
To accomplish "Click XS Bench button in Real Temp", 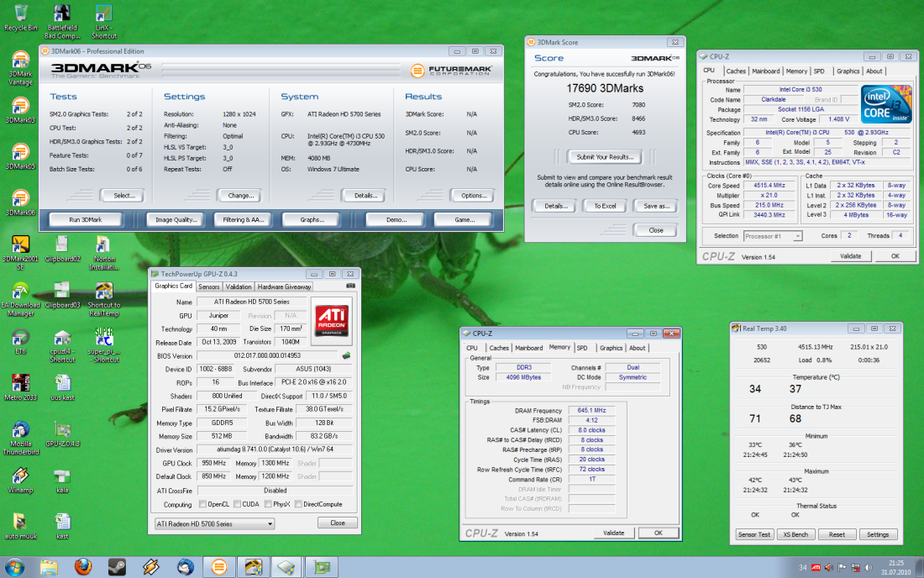I will click(x=795, y=534).
